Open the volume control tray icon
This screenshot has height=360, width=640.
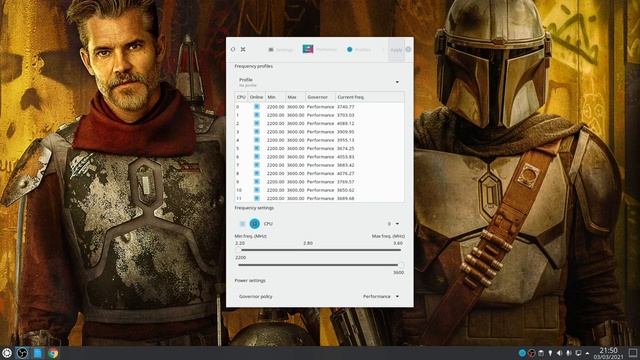[559, 353]
